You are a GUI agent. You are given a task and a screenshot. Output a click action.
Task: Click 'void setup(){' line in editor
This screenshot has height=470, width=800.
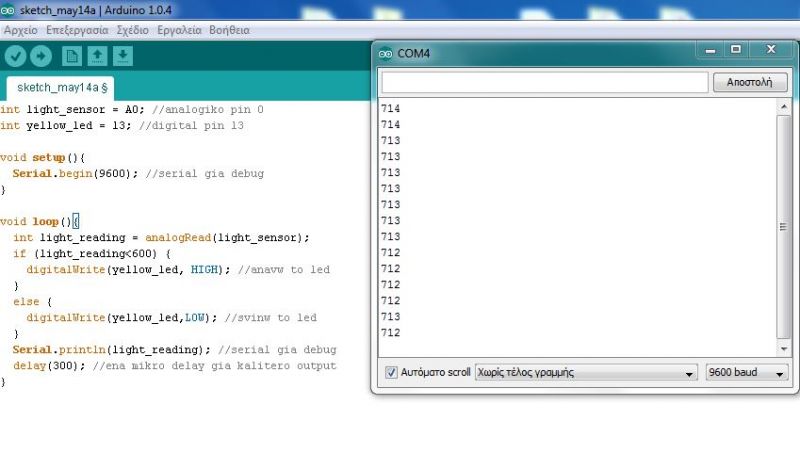point(42,158)
